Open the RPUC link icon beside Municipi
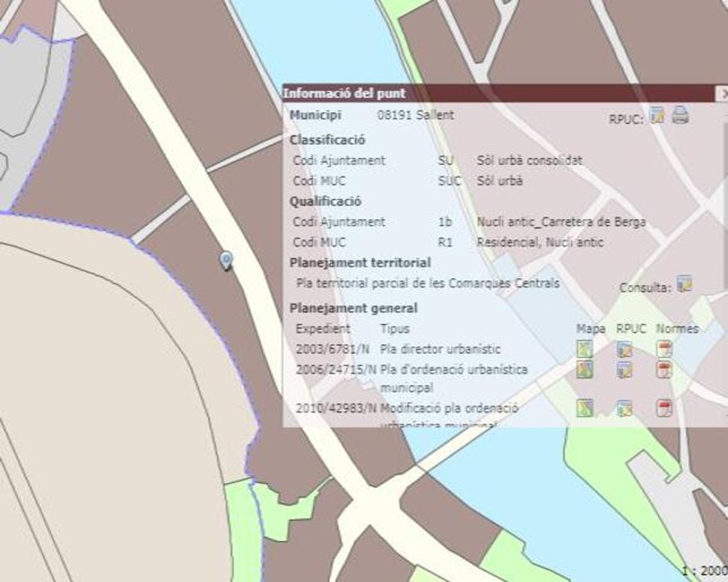This screenshot has width=728, height=582. [x=657, y=115]
